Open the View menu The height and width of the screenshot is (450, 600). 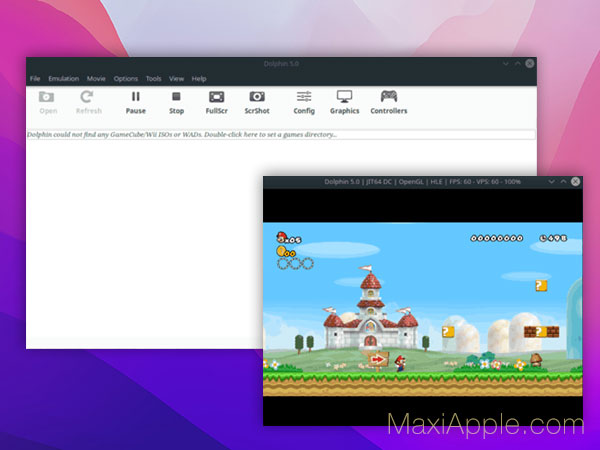(176, 78)
